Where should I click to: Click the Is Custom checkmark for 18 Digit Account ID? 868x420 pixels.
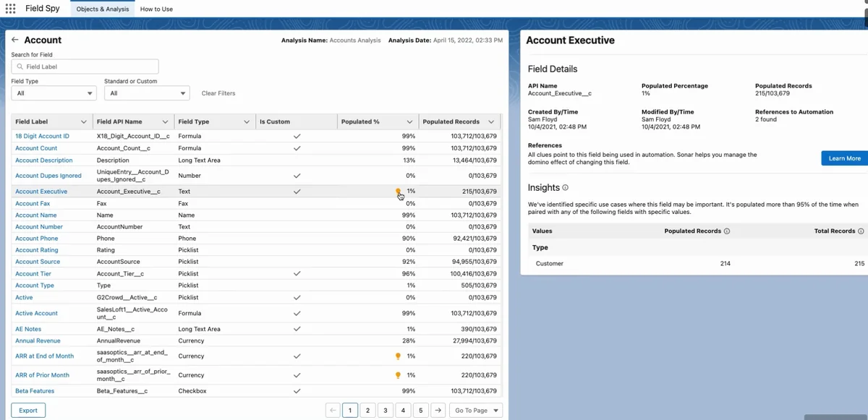297,136
